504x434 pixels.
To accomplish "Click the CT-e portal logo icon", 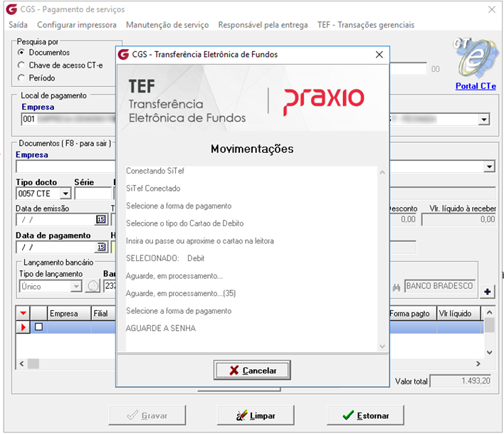I will point(476,58).
